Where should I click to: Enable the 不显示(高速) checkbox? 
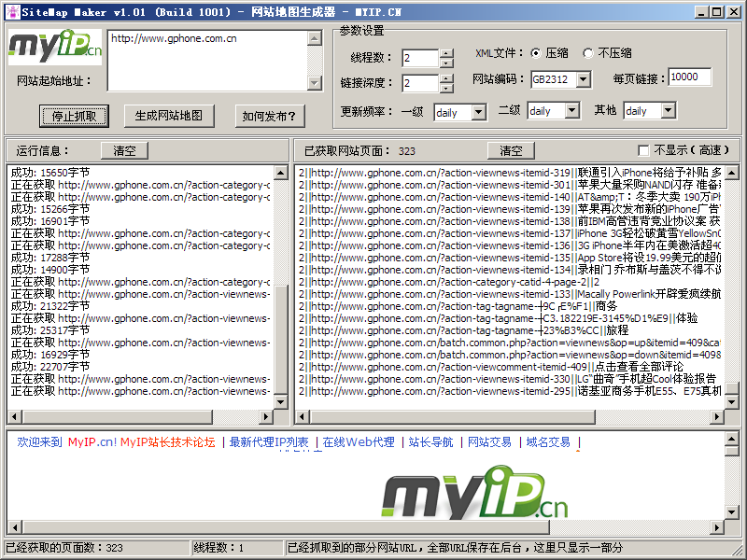point(643,151)
